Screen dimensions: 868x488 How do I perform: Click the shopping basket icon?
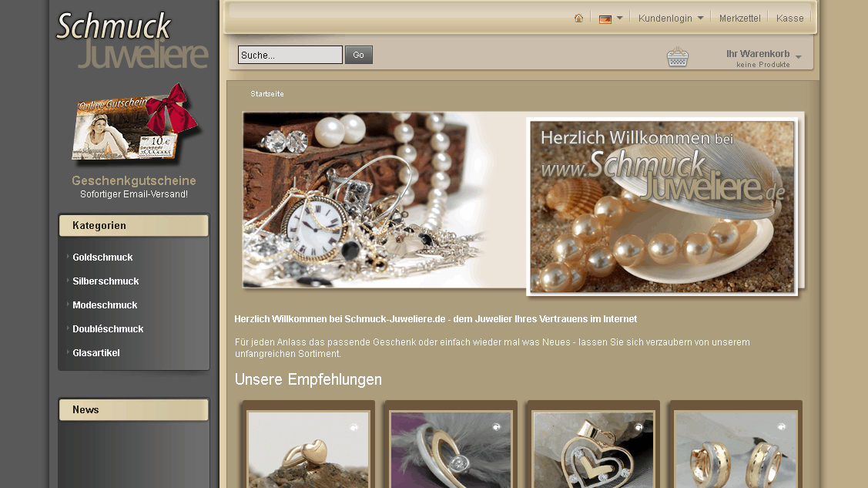(x=678, y=56)
